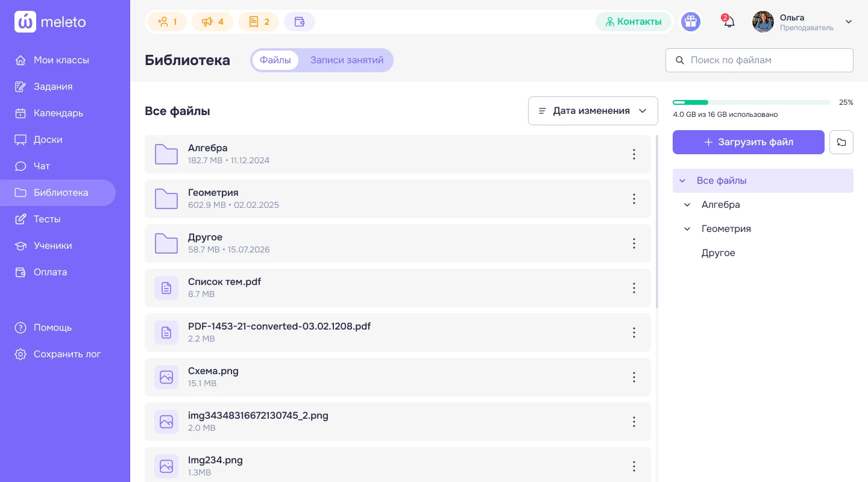The width and height of the screenshot is (868, 482).
Task: Click the storage usage progress bar
Action: point(751,102)
